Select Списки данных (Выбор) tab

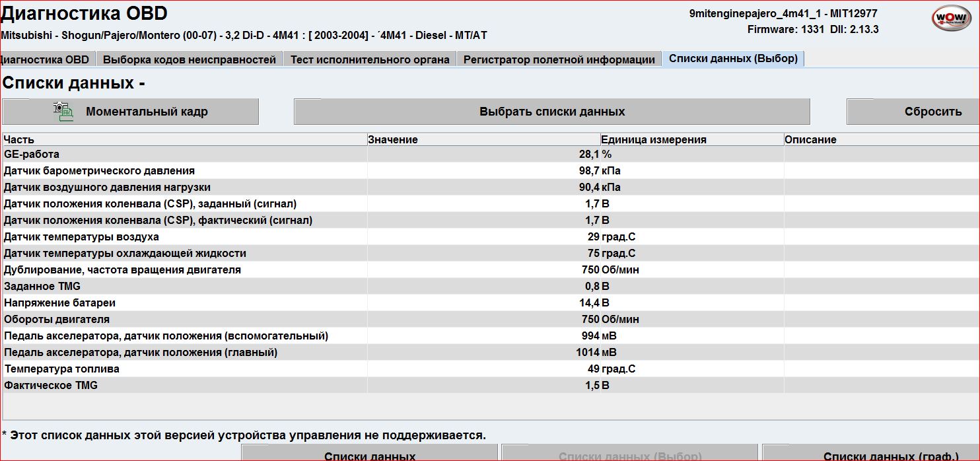point(733,59)
